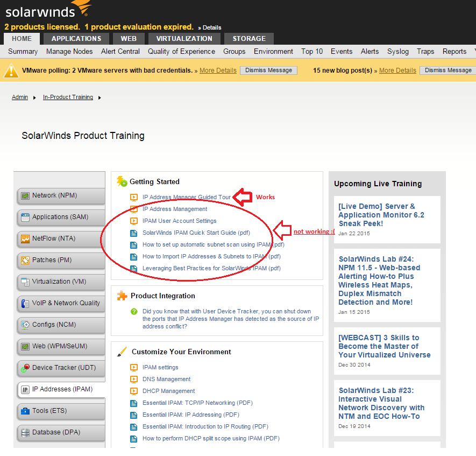Click the video icon beside DNS Management
Screen dimensions: 476x456
click(x=134, y=380)
